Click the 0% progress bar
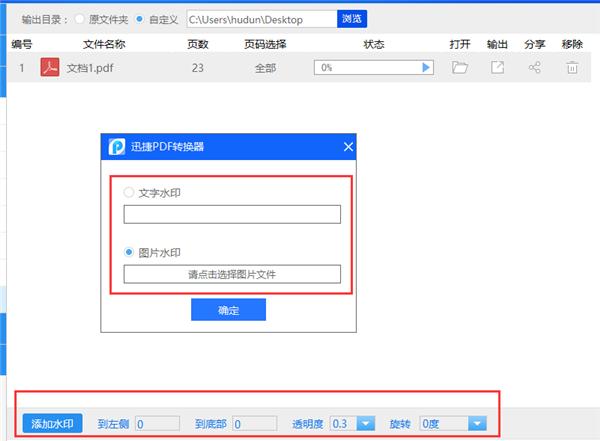 click(373, 68)
